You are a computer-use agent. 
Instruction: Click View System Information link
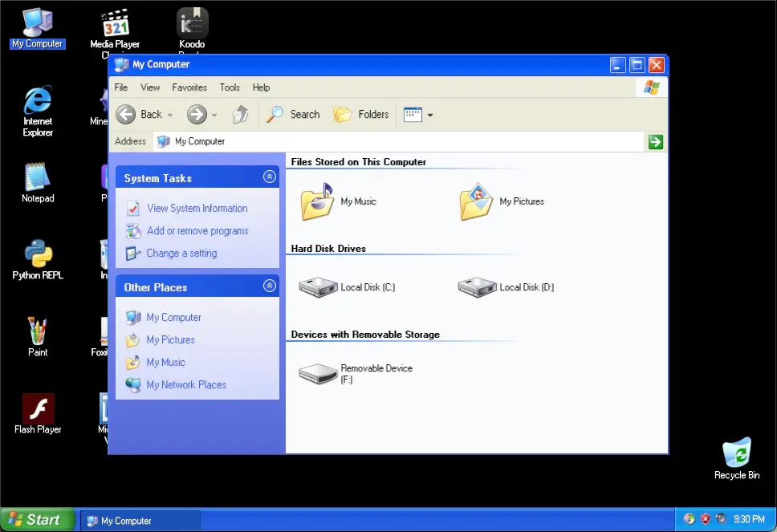[197, 209]
